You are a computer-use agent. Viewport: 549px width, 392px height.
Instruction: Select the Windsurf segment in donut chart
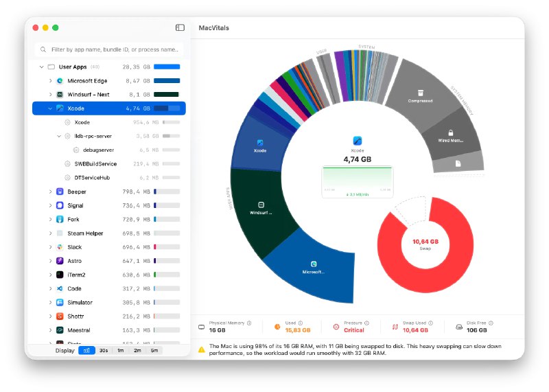pyautogui.click(x=261, y=209)
